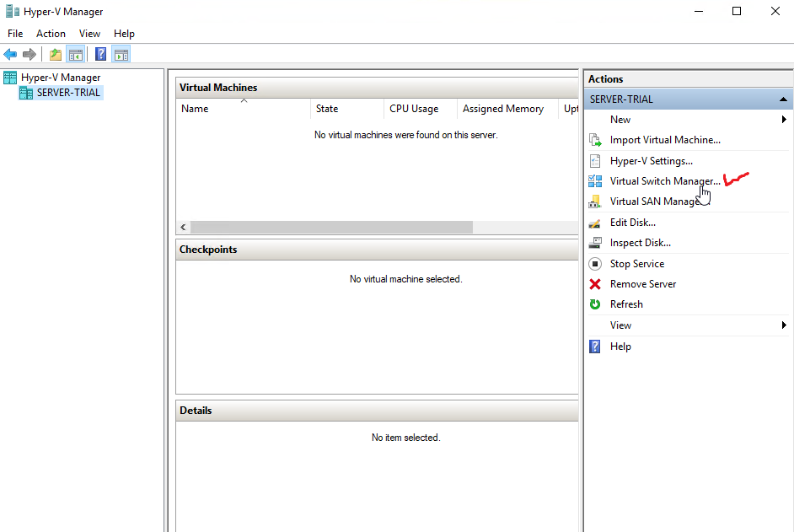The width and height of the screenshot is (794, 532).
Task: Click the SERVER-TRIAL server icon in tree
Action: click(26, 93)
